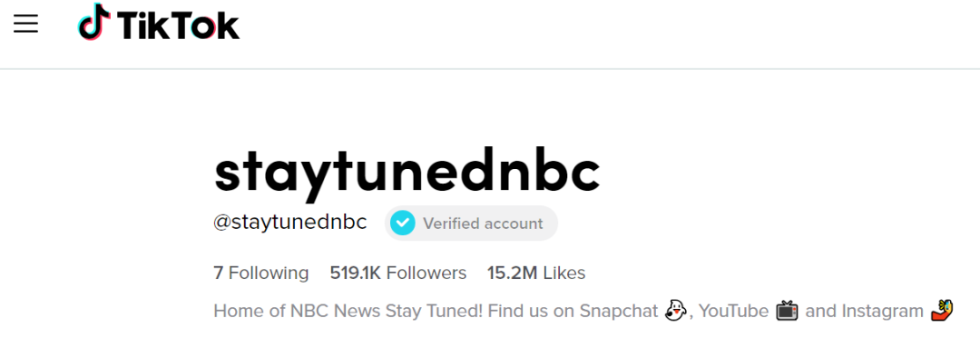
Task: Click the 15.2M Likes count
Action: (536, 273)
